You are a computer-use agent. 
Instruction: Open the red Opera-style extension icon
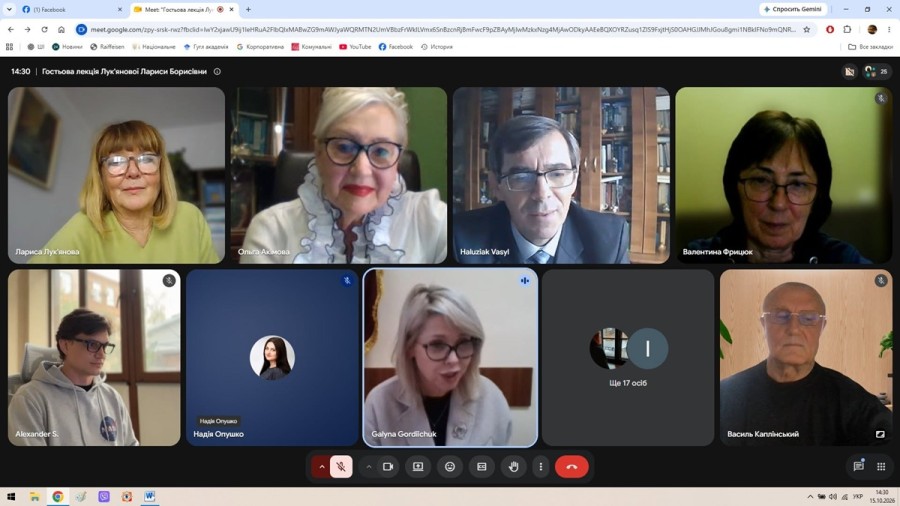[830, 29]
